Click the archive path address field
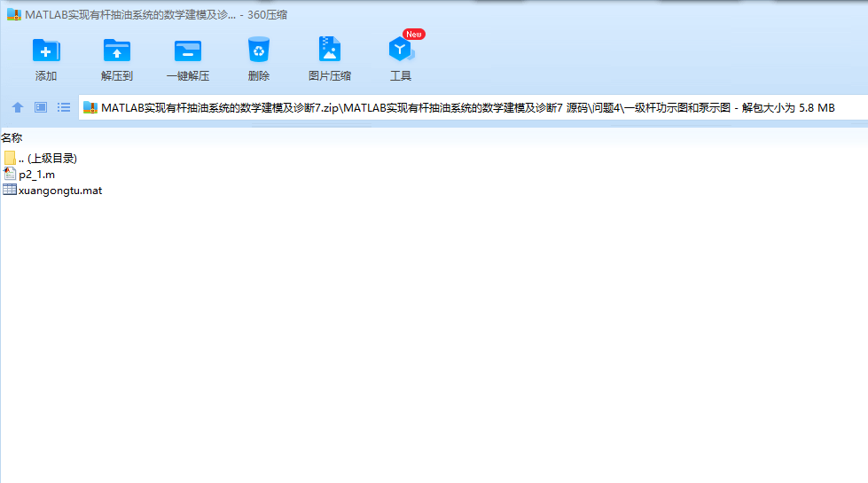 click(473, 107)
